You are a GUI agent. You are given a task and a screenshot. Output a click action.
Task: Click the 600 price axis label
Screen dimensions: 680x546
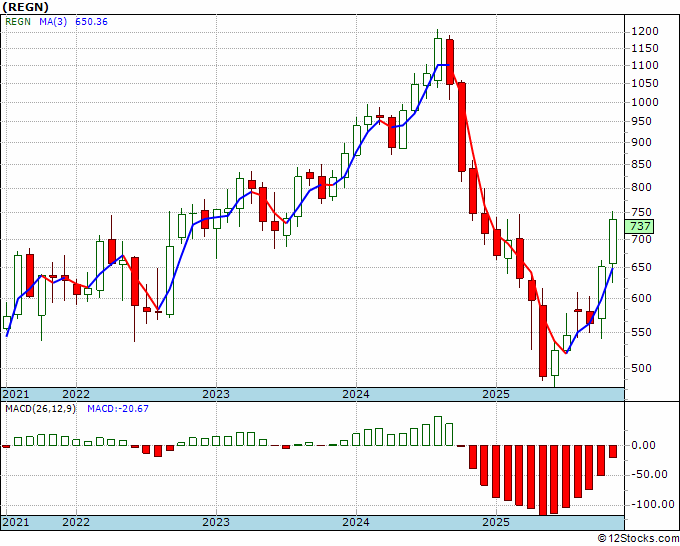[642, 298]
